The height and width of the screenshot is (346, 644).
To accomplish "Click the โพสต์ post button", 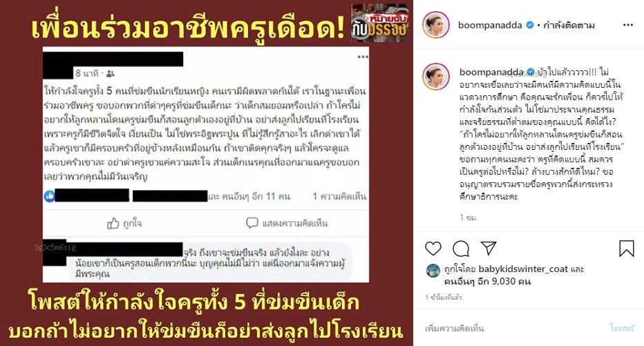I will click(622, 327).
